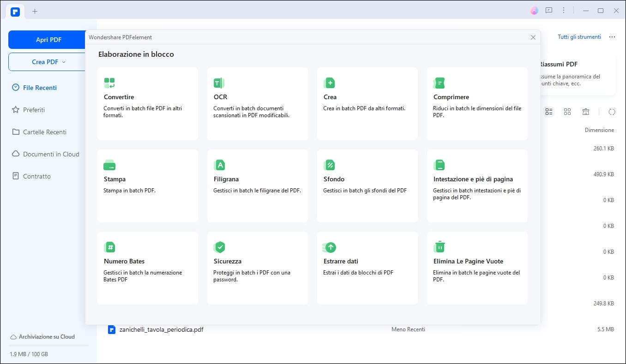Click the Elimina Le Pagine Vuote trash icon

point(439,247)
